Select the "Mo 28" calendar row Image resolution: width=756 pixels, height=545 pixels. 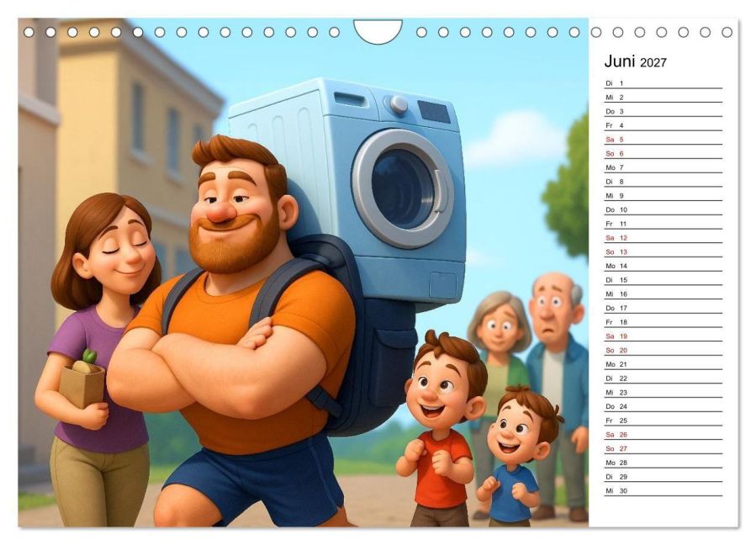(x=663, y=463)
